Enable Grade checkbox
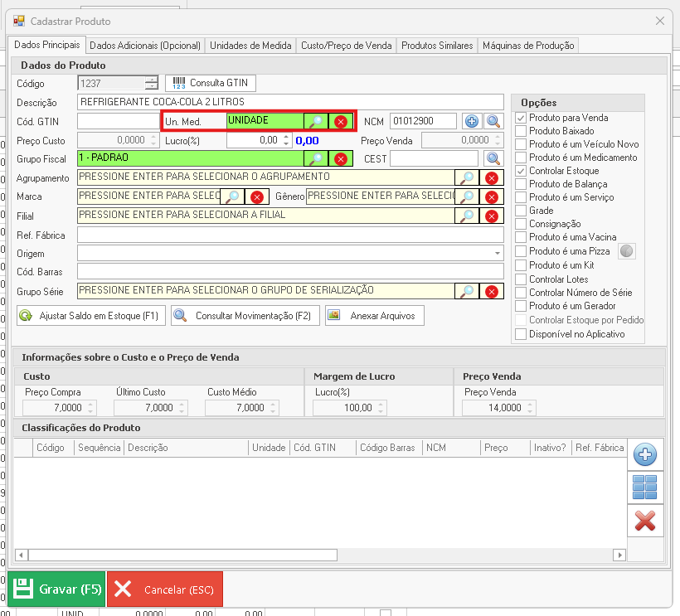The height and width of the screenshot is (616, 680). [521, 211]
